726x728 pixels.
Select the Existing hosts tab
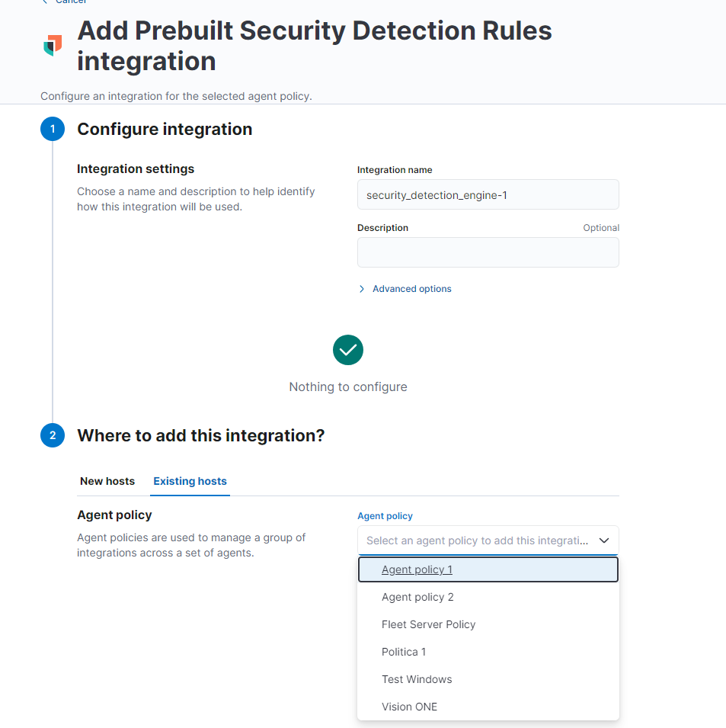point(190,481)
